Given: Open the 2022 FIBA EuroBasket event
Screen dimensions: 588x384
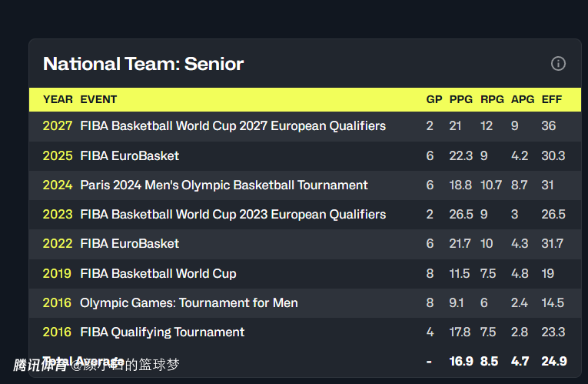Looking at the screenshot, I should pos(129,244).
